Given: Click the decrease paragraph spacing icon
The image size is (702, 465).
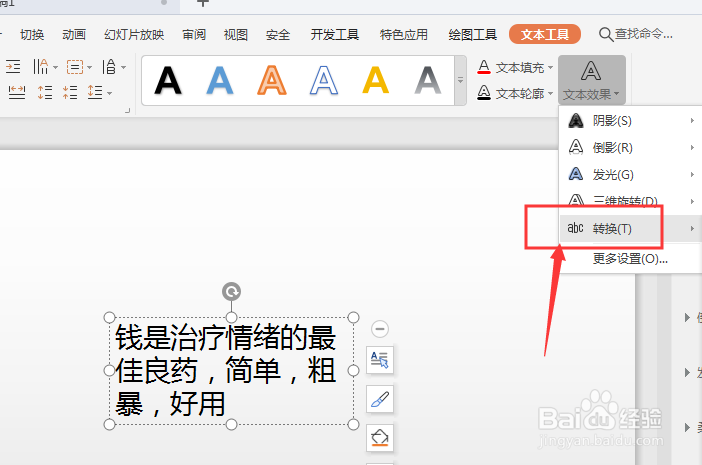Looking at the screenshot, I should [70, 92].
